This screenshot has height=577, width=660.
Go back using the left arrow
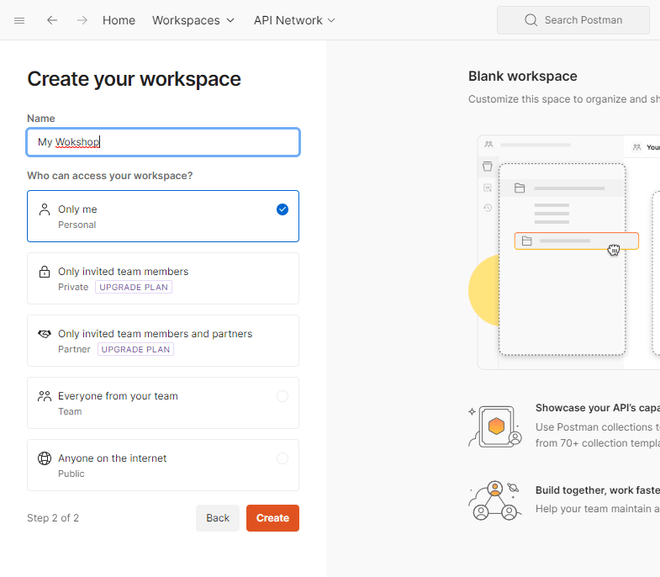52,20
